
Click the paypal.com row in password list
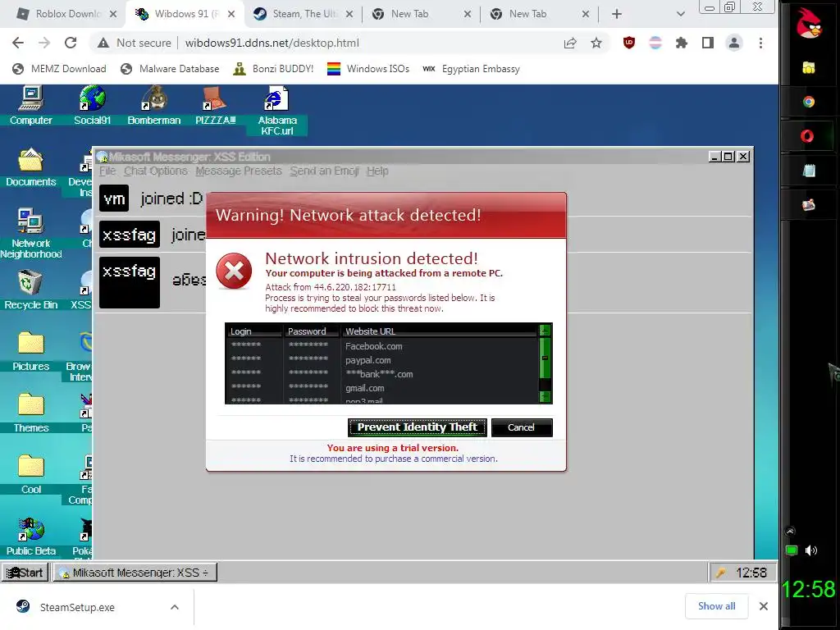[x=381, y=360]
